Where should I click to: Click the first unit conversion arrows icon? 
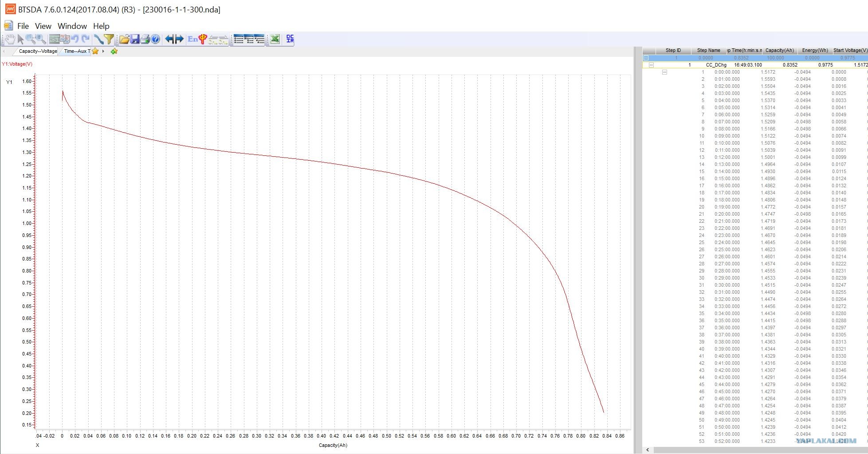click(213, 39)
